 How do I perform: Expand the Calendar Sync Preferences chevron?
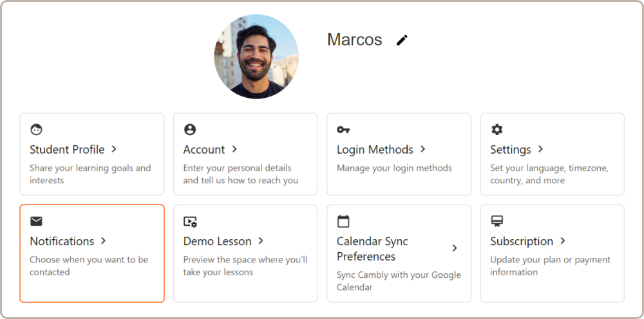(x=455, y=248)
